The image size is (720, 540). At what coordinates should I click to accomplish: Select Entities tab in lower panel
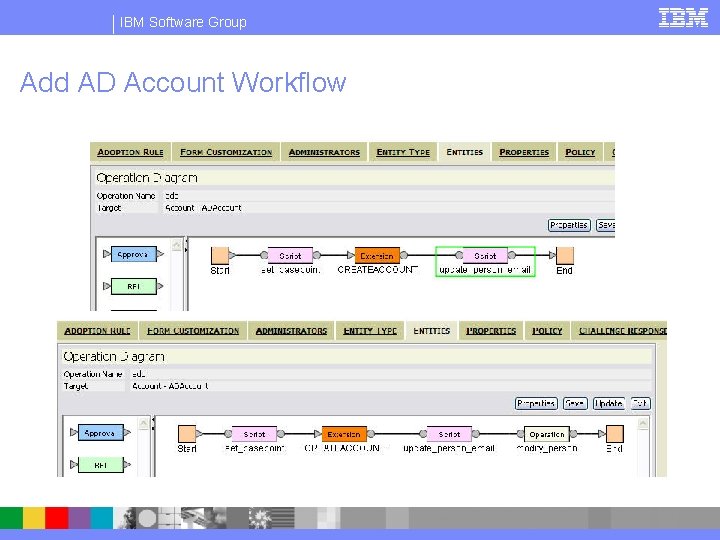point(431,331)
